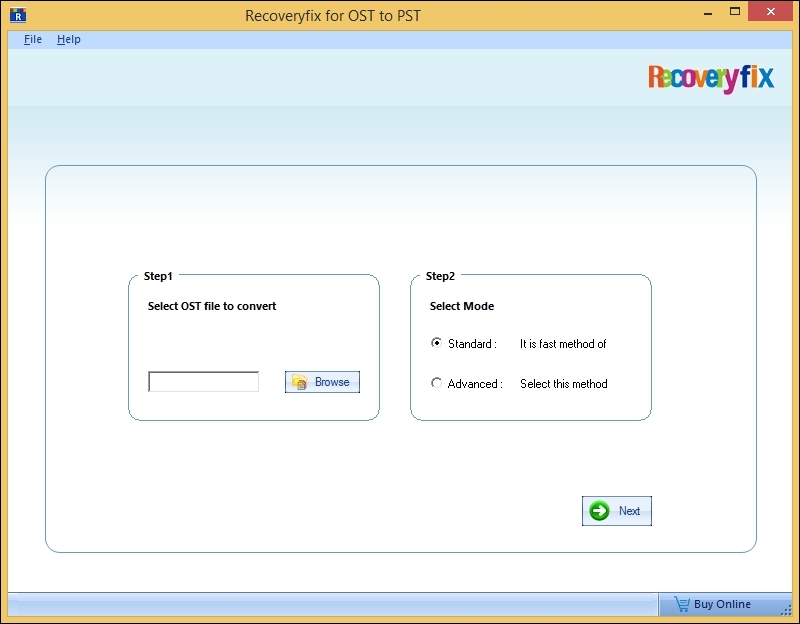This screenshot has height=624, width=800.
Task: Maximize the Recoveryfix window
Action: [735, 12]
